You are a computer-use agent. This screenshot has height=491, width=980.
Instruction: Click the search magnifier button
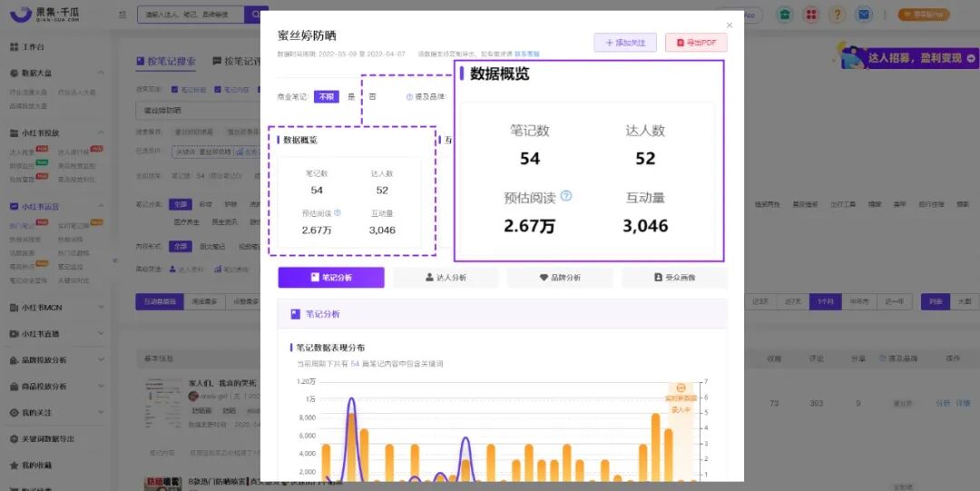(255, 15)
